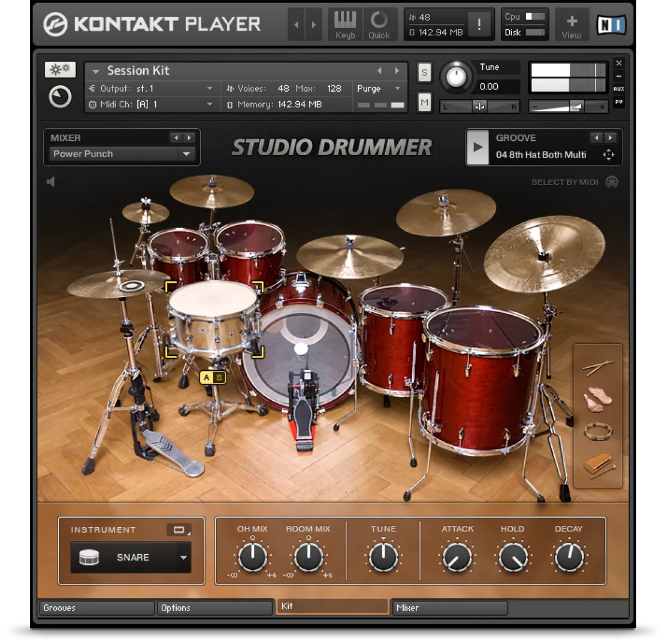
Task: Click the pan center icon
Action: point(480,107)
